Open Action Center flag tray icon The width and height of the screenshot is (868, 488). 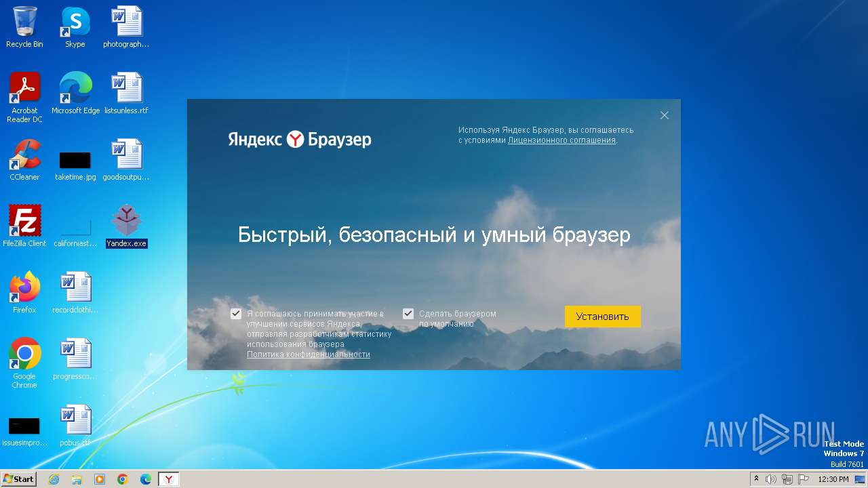(x=804, y=479)
